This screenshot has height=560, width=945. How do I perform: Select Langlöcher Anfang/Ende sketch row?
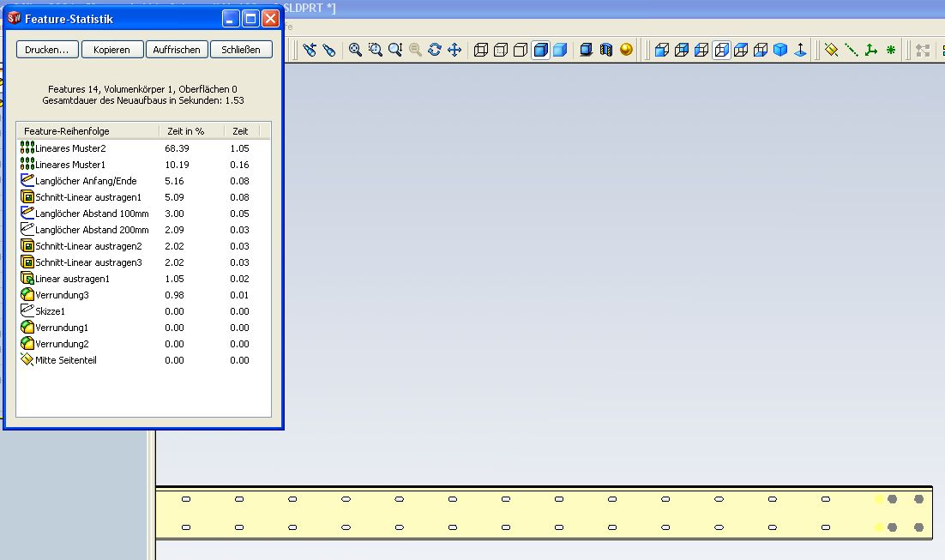[x=143, y=181]
